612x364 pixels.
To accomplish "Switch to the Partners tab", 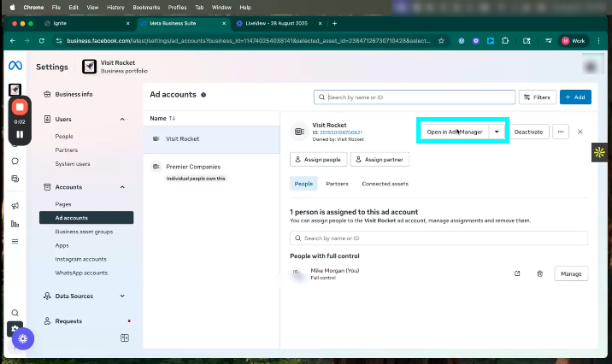I will pos(337,184).
